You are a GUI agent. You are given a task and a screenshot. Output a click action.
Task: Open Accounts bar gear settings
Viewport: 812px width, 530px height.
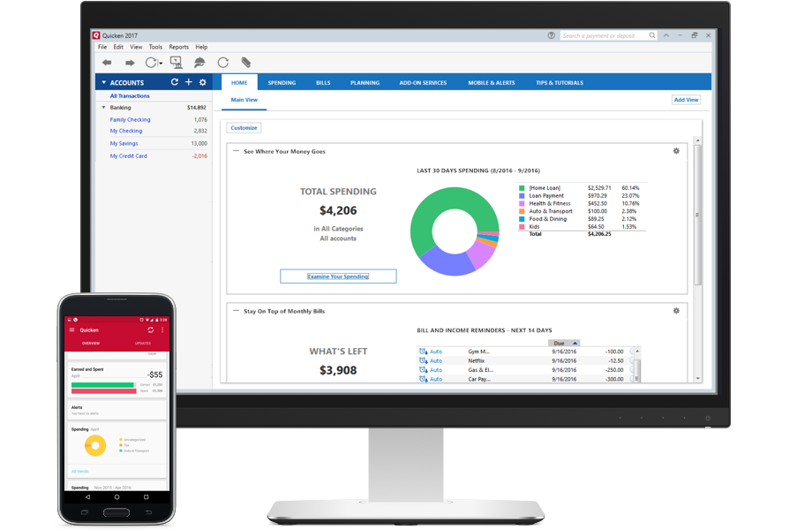point(202,82)
